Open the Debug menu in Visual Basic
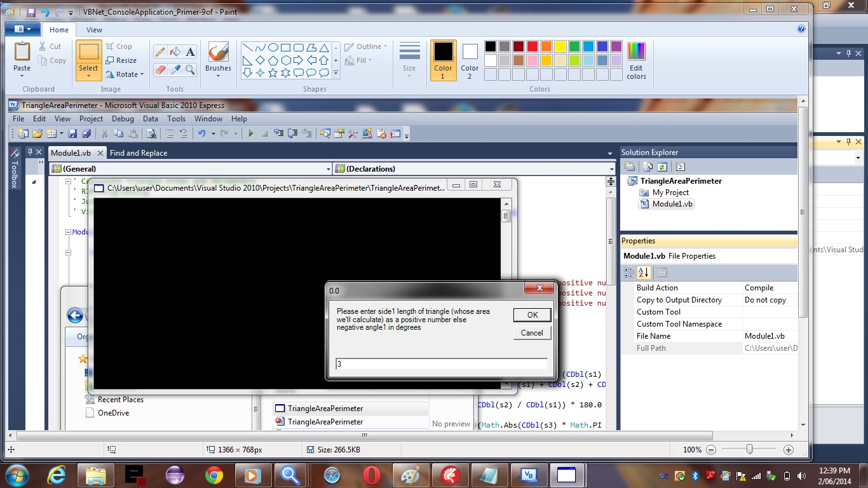The height and width of the screenshot is (488, 868). (123, 119)
